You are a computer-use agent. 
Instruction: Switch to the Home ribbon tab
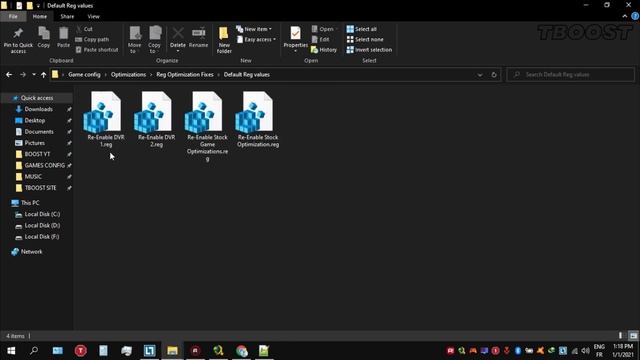(40, 16)
